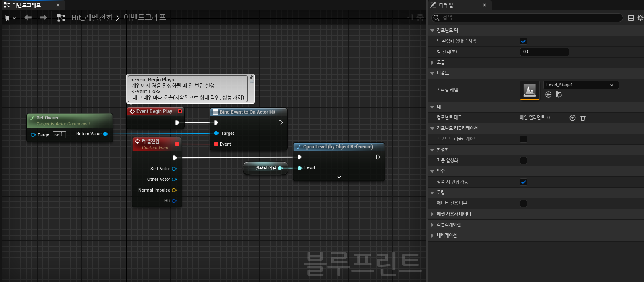
Task: Click the Hit_레벨전환 breadcrumb link
Action: (92, 18)
